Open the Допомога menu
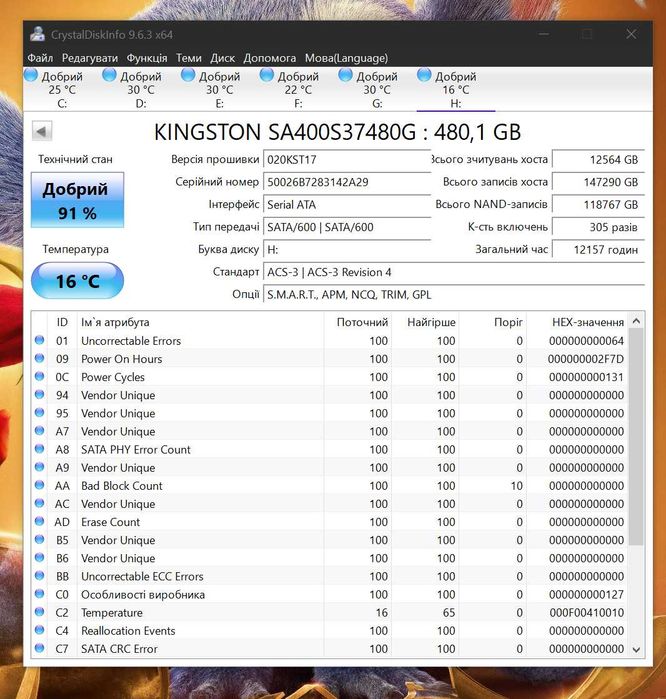This screenshot has height=699, width=666. coord(270,58)
